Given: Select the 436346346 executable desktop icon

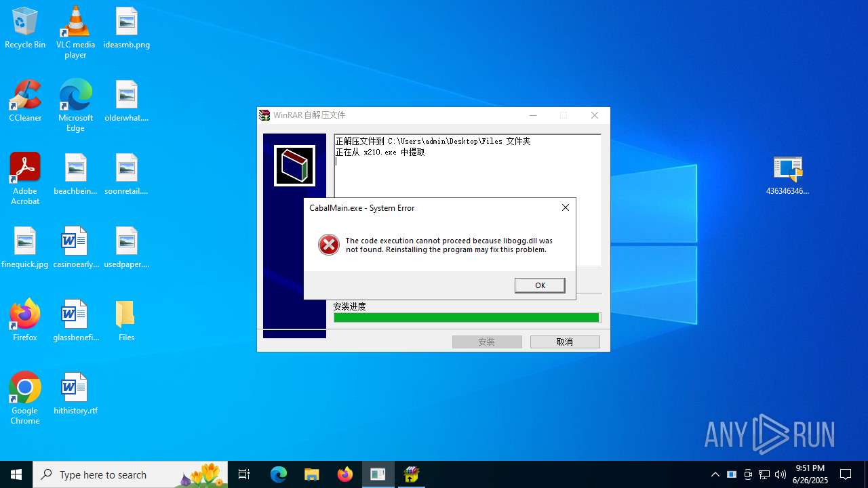Looking at the screenshot, I should pos(788,174).
